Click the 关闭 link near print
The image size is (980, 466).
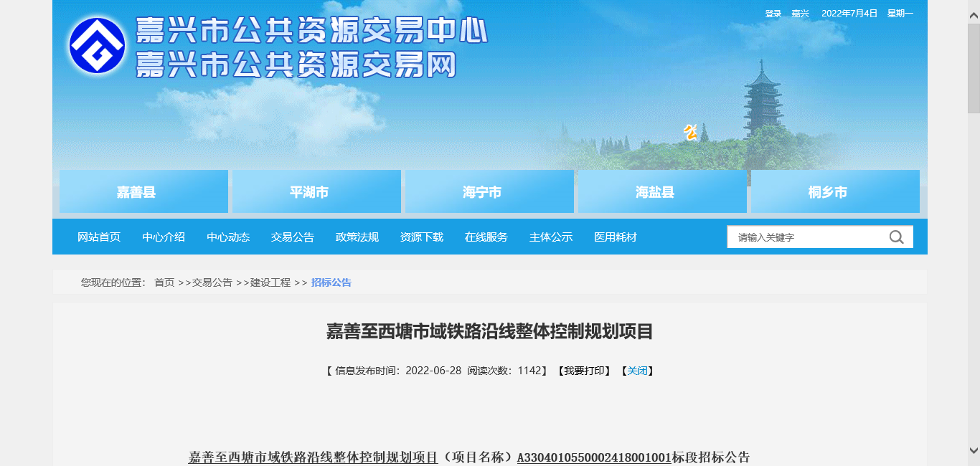pyautogui.click(x=637, y=371)
